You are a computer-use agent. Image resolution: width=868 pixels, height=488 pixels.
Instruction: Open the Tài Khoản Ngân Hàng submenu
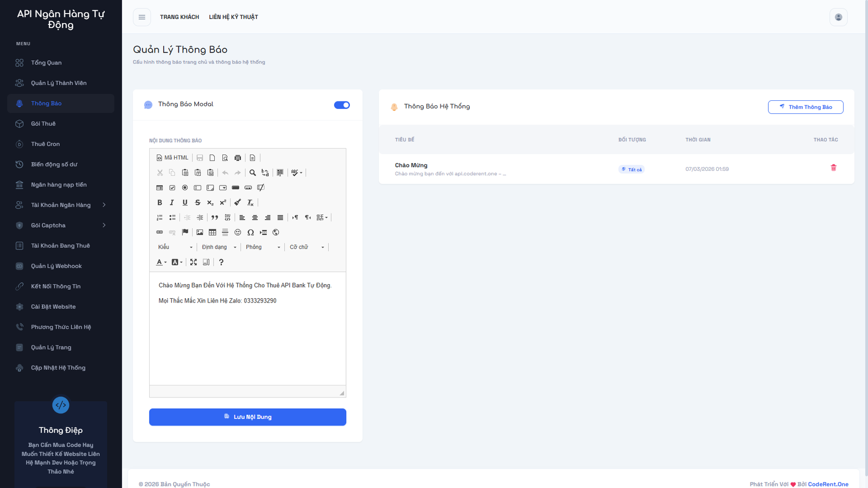click(61, 204)
